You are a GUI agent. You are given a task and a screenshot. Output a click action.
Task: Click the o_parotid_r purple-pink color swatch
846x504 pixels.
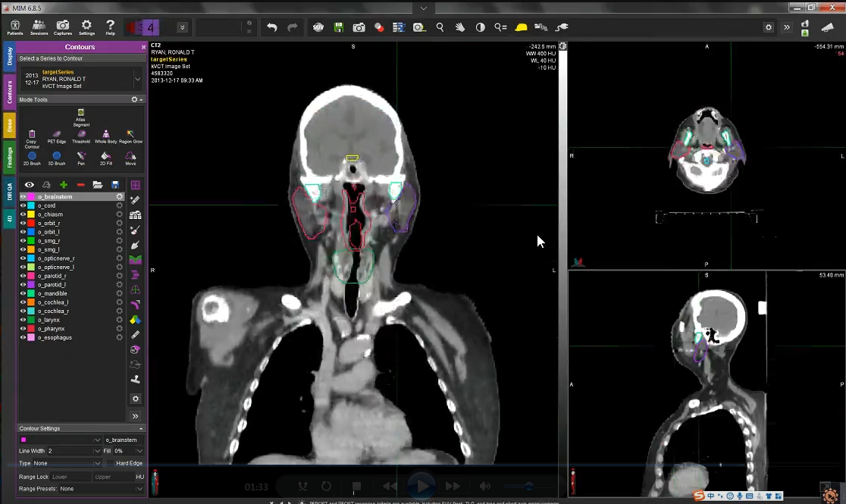coord(31,276)
